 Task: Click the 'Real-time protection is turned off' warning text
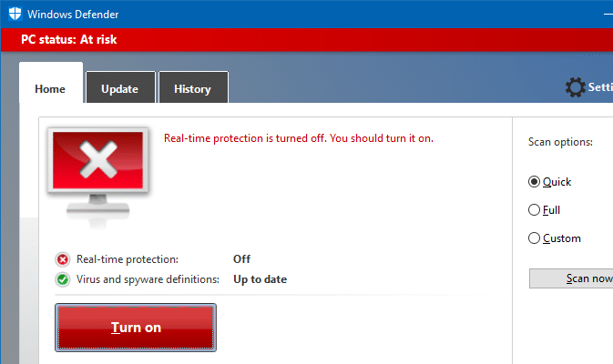coord(299,138)
